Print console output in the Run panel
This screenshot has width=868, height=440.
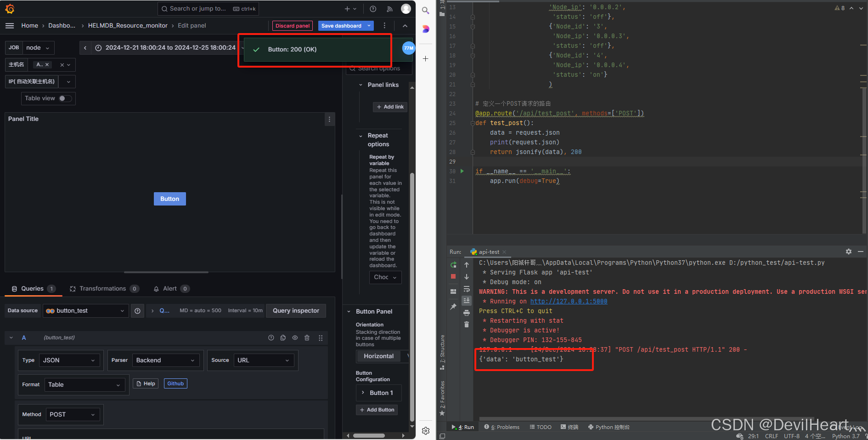pos(467,313)
